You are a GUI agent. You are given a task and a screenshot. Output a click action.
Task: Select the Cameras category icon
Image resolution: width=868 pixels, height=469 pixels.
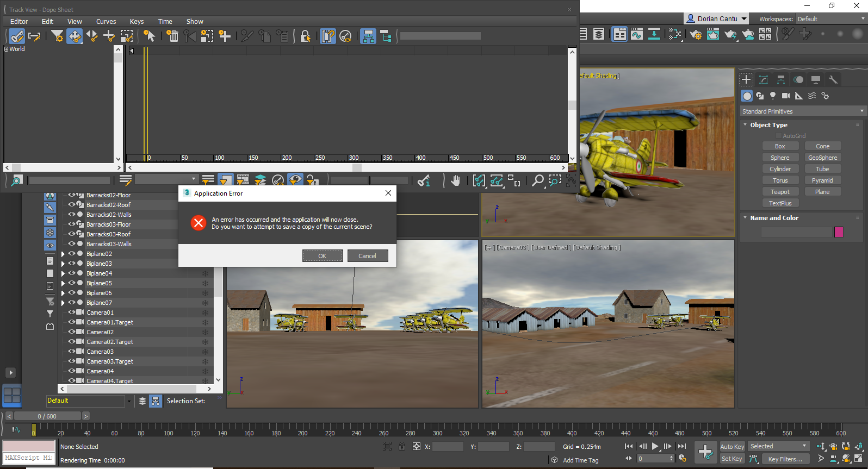tap(786, 96)
